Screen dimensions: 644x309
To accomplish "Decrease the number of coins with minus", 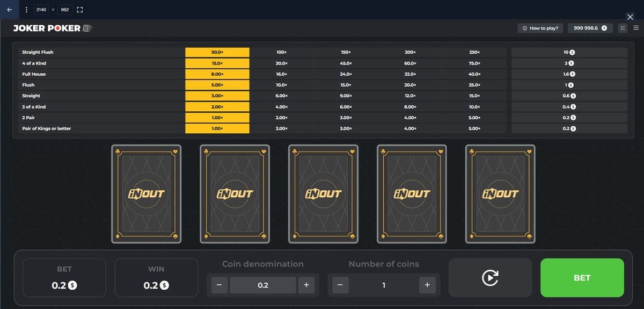I will click(339, 285).
